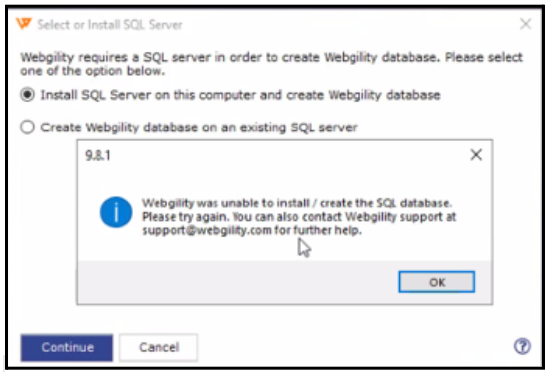Select the Install SQL Server on this computer radio button

pyautogui.click(x=27, y=95)
